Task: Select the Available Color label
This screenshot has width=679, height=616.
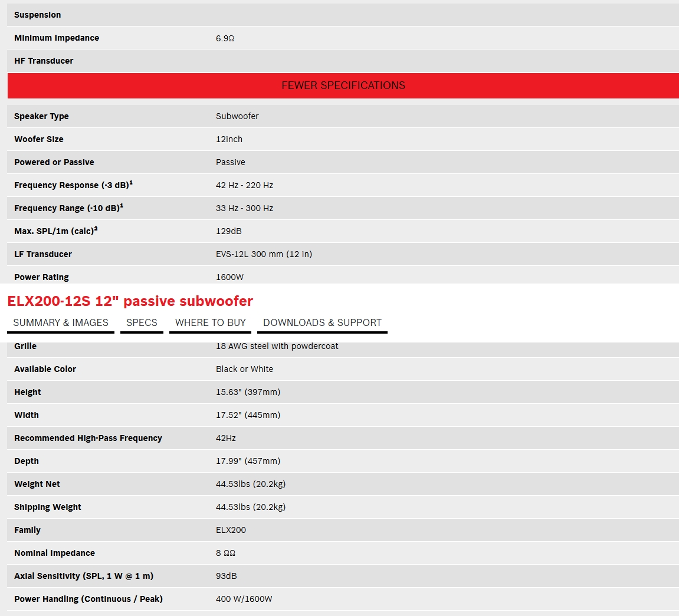Action: (45, 369)
